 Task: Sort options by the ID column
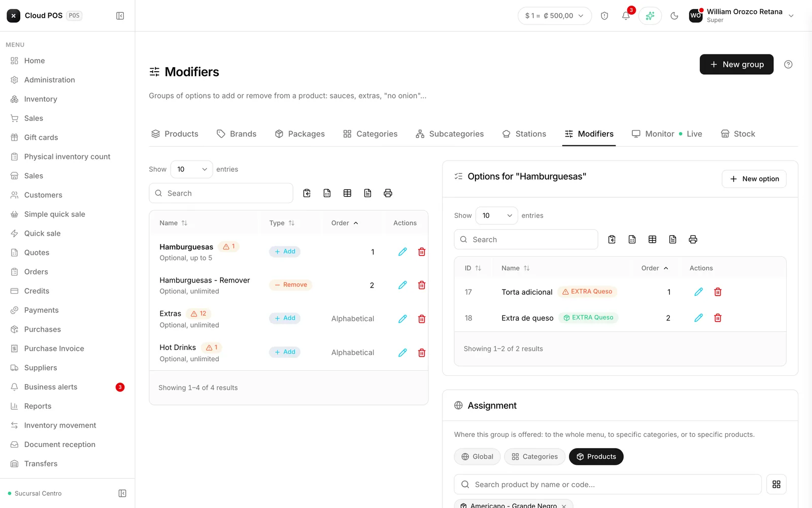473,268
